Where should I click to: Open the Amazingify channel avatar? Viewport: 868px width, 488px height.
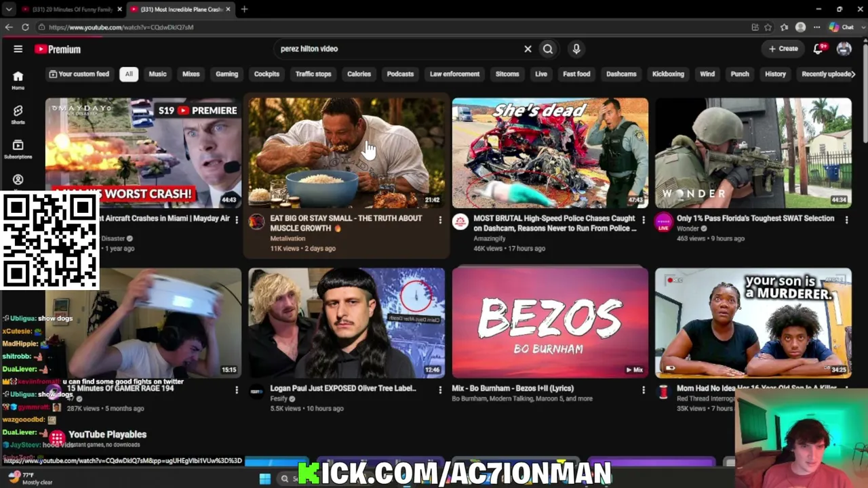pyautogui.click(x=460, y=222)
